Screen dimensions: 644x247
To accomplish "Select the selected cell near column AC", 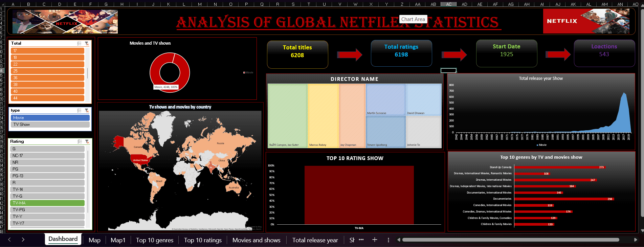I will click(x=448, y=70).
